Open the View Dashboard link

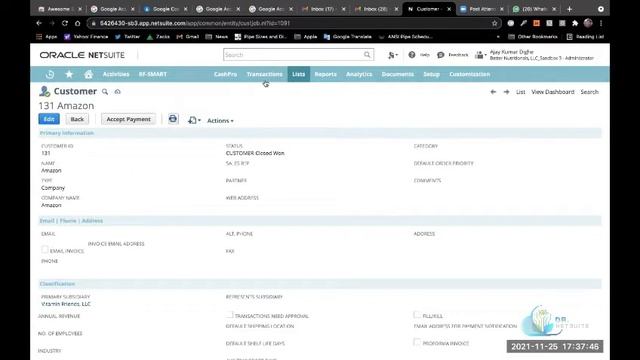pos(553,92)
